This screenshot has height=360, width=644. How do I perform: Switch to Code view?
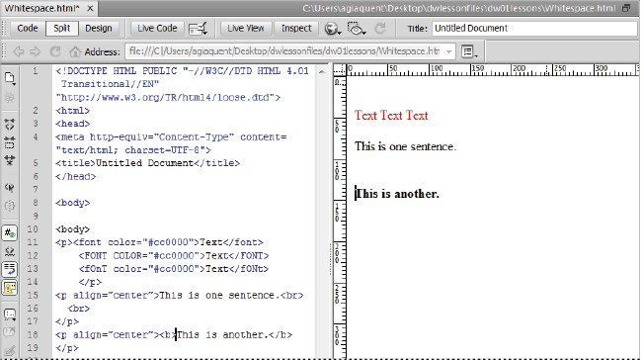[x=28, y=29]
